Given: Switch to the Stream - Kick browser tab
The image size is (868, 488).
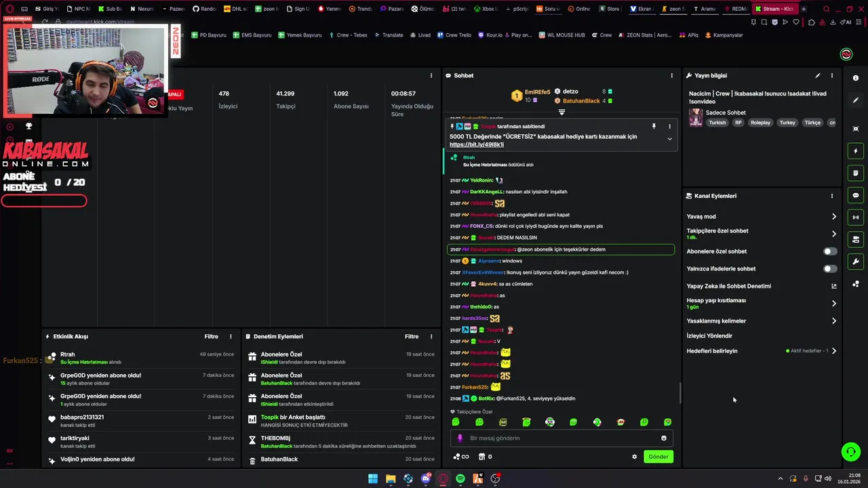Looking at the screenshot, I should click(774, 9).
